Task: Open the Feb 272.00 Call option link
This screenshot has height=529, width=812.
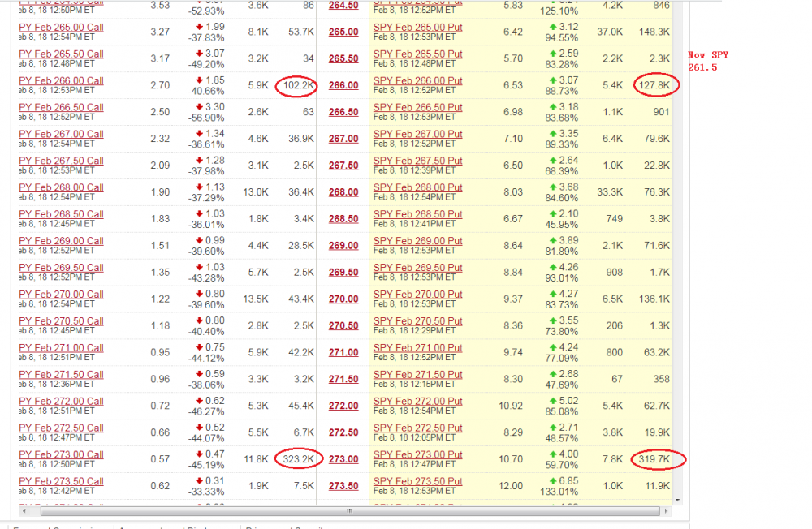Action: tap(61, 401)
